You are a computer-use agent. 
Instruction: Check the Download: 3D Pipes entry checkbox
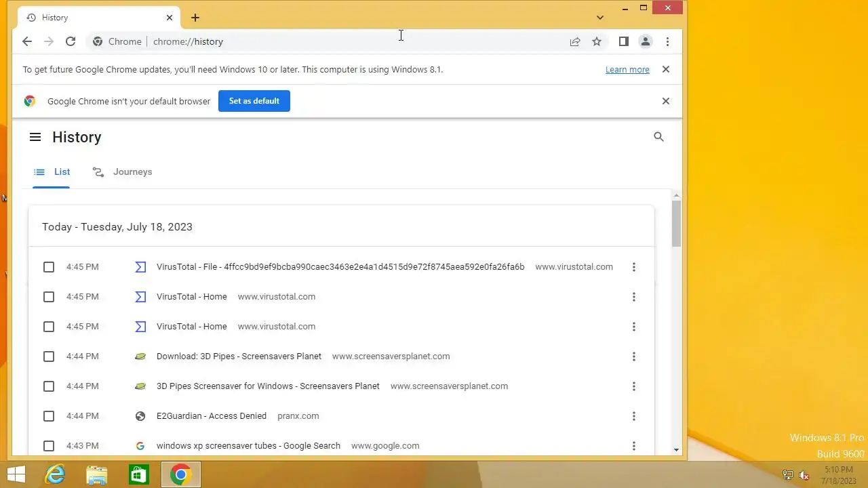(49, 357)
